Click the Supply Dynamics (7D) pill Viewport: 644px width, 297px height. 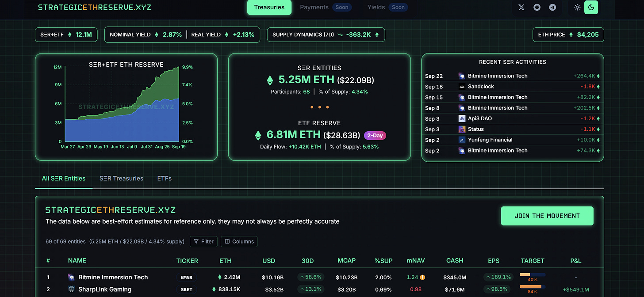pyautogui.click(x=326, y=34)
